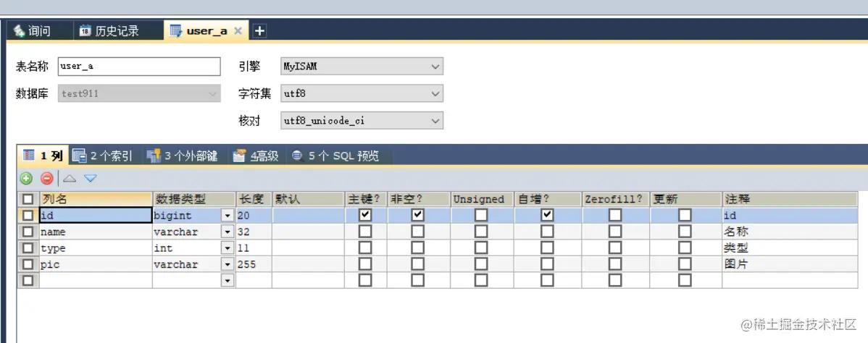Image resolution: width=868 pixels, height=343 pixels.
Task: Check the row selector for name
Action: click(x=28, y=232)
